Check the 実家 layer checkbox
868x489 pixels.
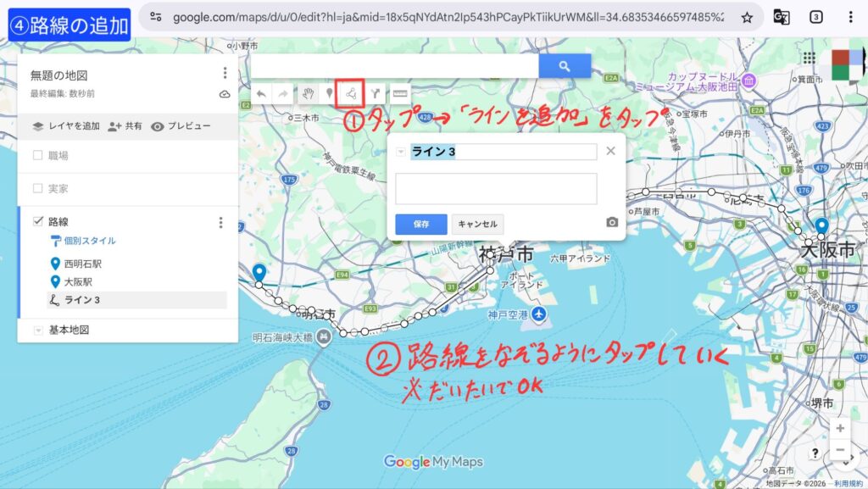coord(37,188)
